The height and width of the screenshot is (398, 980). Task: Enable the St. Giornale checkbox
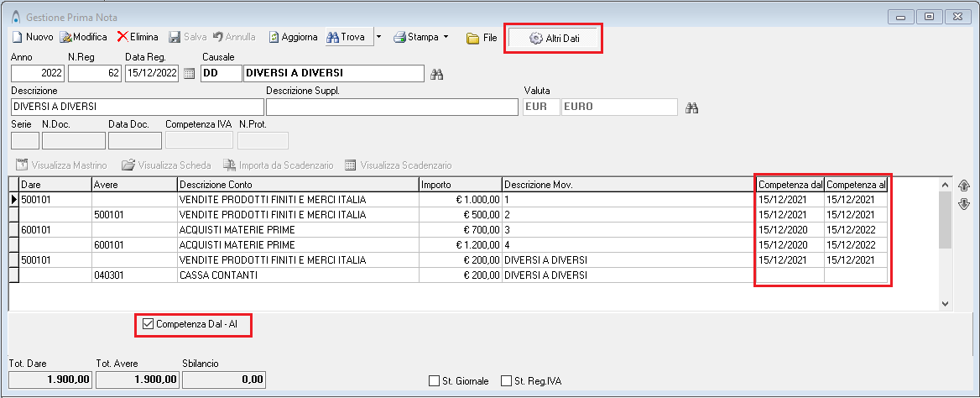435,381
